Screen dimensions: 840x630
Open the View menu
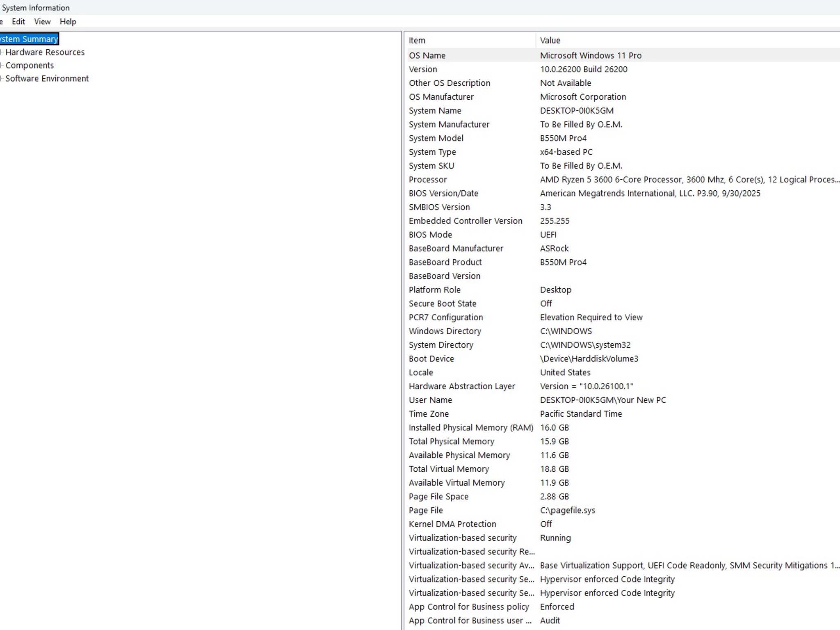point(42,22)
